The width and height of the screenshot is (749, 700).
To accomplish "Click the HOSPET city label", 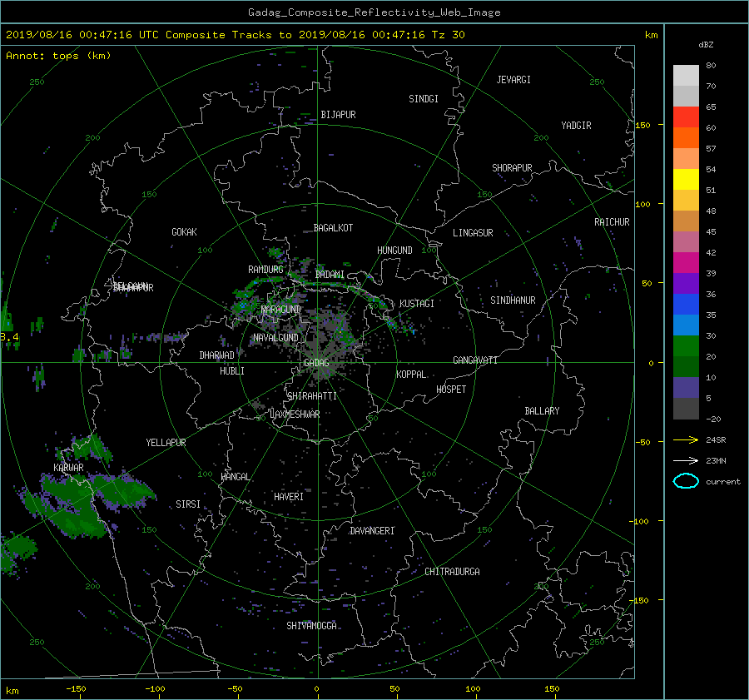I will 451,390.
